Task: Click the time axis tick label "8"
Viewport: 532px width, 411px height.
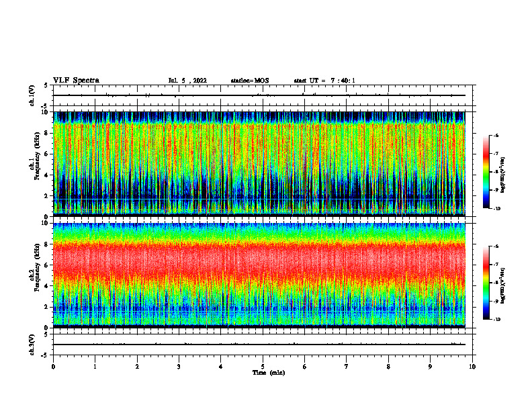Action: tap(388, 367)
